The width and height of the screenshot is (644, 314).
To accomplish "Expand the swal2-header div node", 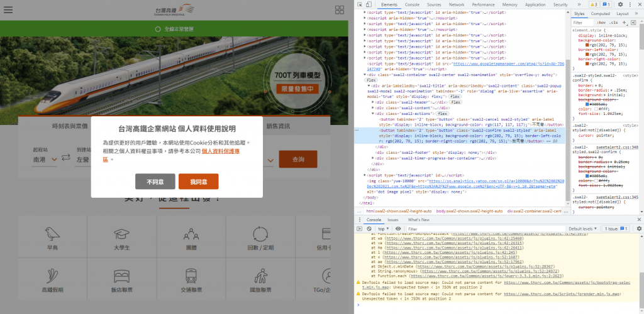I will point(373,102).
